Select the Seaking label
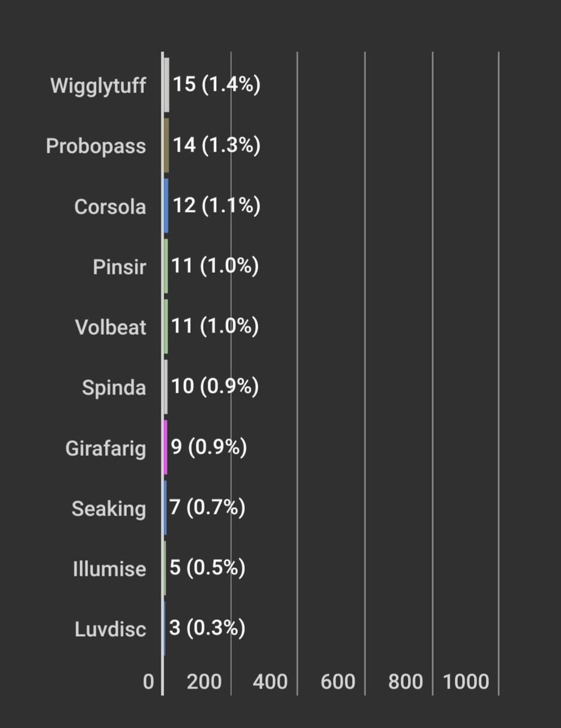This screenshot has width=561, height=728. point(109,509)
